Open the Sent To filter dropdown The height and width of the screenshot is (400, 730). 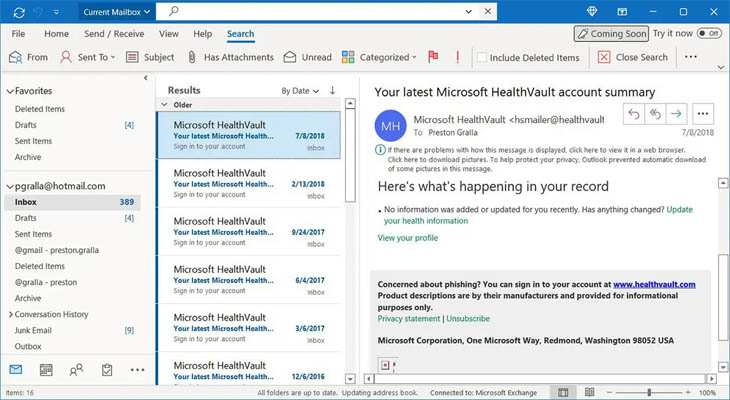click(88, 57)
